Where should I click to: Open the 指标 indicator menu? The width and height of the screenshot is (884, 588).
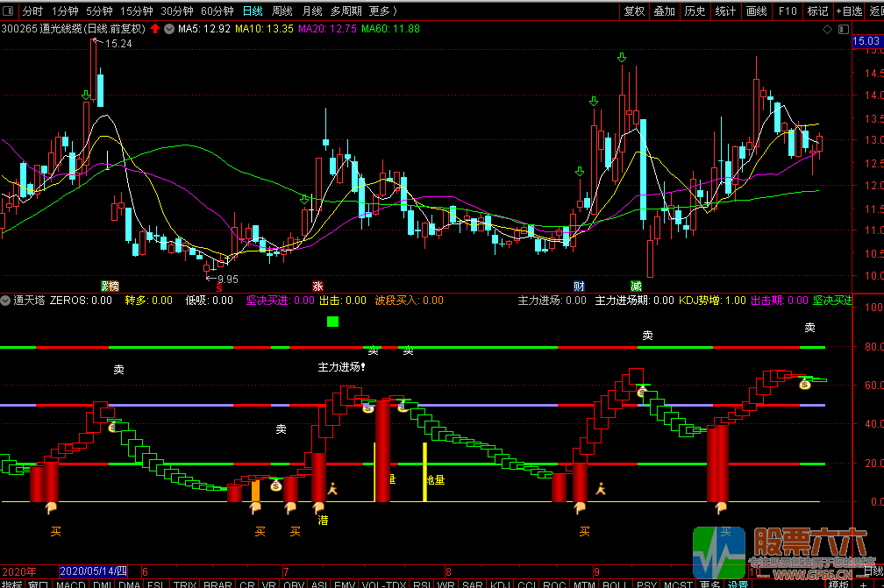[x=11, y=584]
